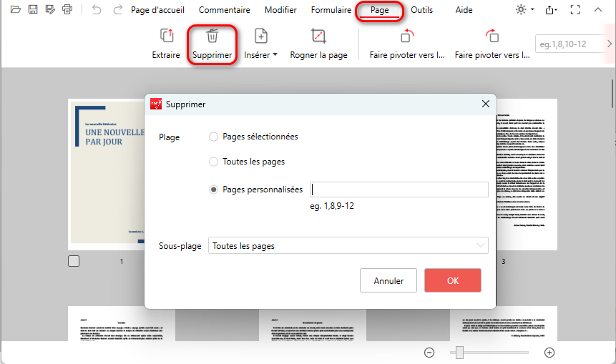The width and height of the screenshot is (616, 364).
Task: Select the Toutes les pages radio option
Action: pyautogui.click(x=213, y=162)
